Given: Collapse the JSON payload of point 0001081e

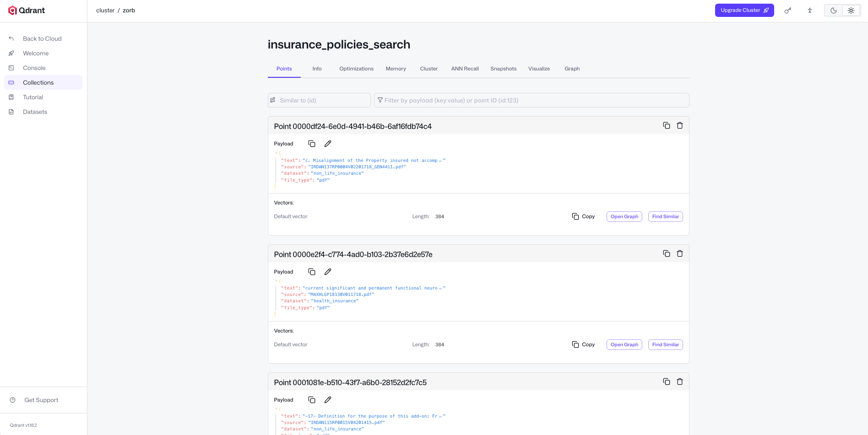Looking at the screenshot, I should click(x=276, y=409).
